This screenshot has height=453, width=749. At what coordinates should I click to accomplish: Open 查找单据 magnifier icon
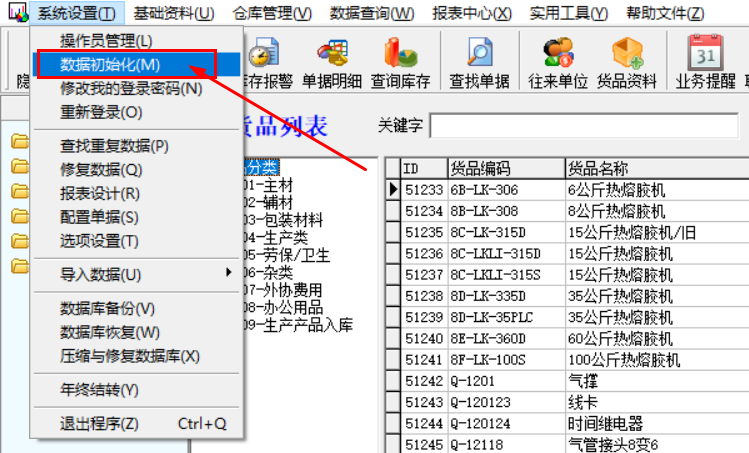pyautogui.click(x=479, y=62)
